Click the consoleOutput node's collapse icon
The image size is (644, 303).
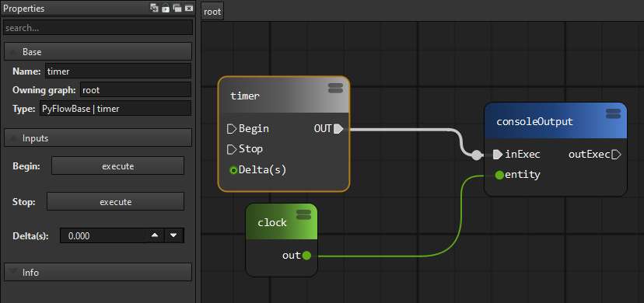coord(613,113)
